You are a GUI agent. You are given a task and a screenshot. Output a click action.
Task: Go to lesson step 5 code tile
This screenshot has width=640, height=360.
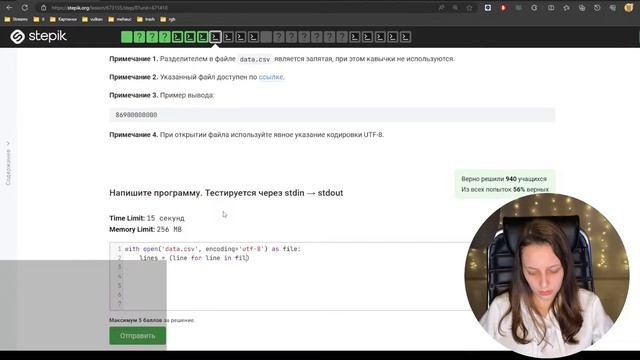[x=177, y=37]
